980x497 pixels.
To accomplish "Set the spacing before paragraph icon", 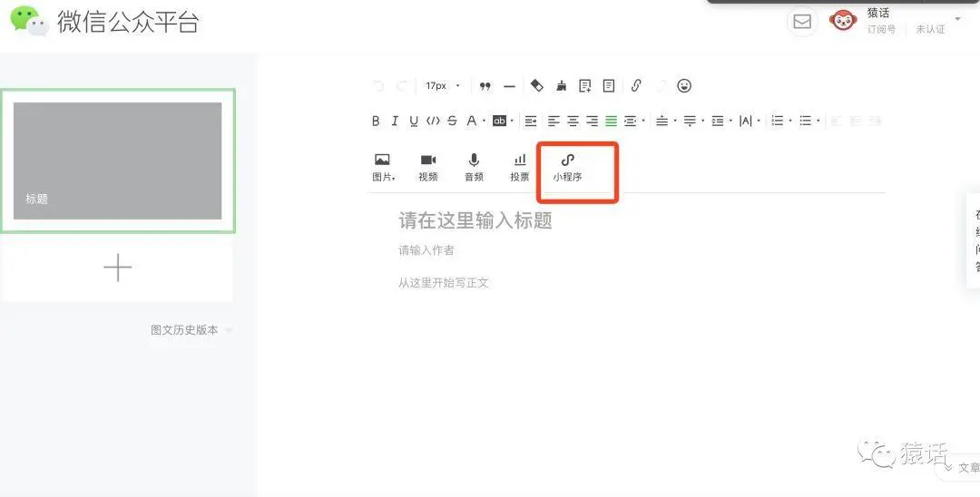I will click(661, 122).
